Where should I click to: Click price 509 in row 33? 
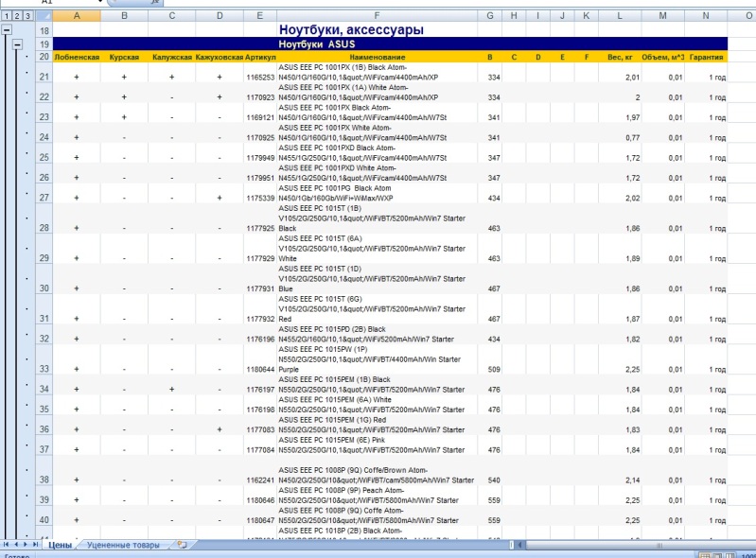click(494, 370)
